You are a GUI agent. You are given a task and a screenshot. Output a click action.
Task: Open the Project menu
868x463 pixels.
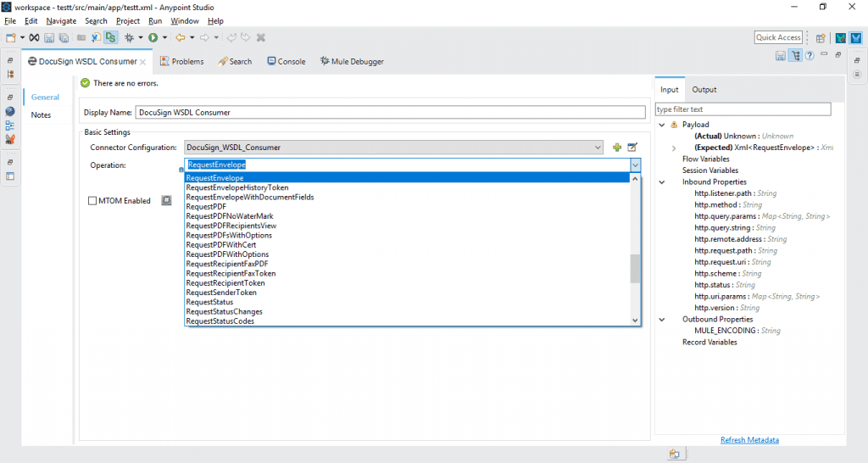click(128, 21)
